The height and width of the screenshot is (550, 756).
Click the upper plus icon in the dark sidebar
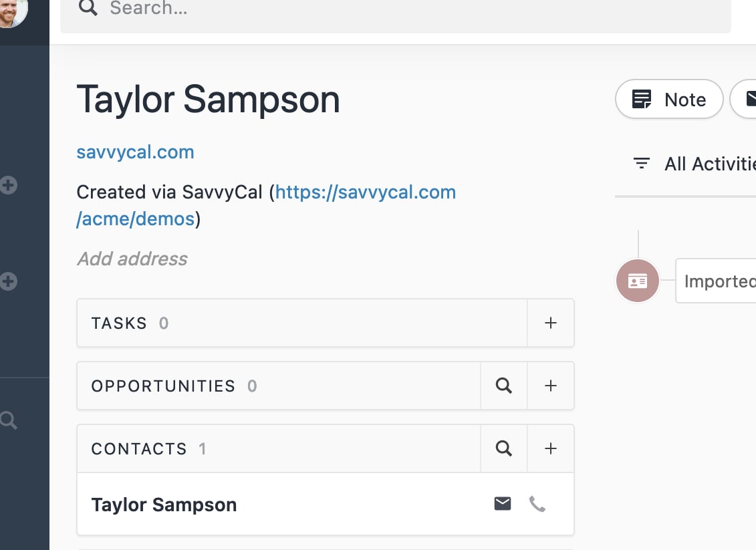coord(9,185)
